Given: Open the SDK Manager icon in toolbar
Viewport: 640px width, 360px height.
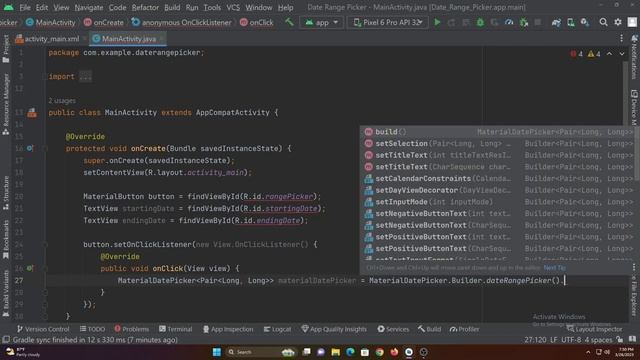Looking at the screenshot, I should (585, 22).
